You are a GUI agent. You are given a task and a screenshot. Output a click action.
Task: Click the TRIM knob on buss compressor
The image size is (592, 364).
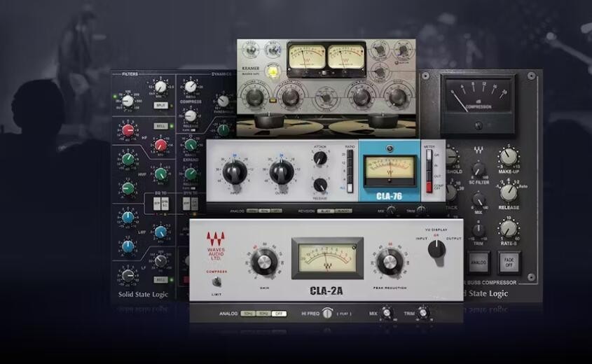pos(479,230)
